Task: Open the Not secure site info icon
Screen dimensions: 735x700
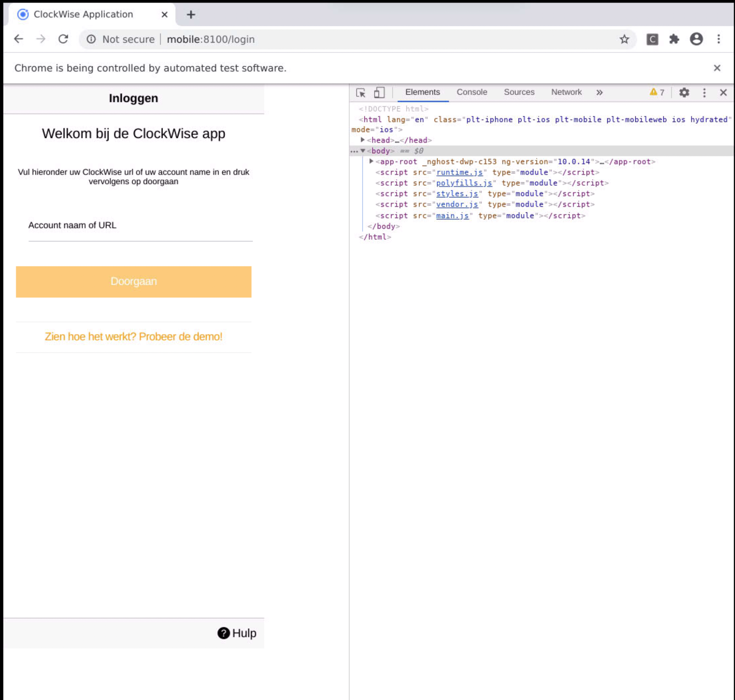Action: 91,39
